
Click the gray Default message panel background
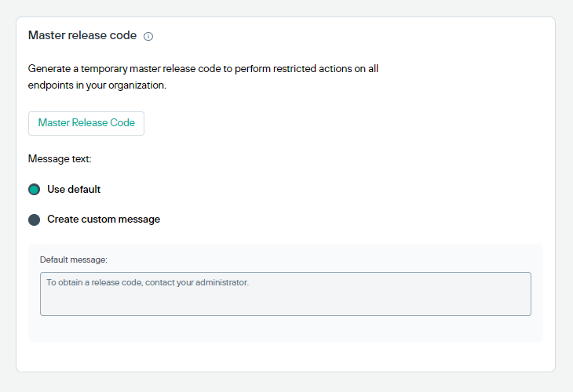[286, 329]
